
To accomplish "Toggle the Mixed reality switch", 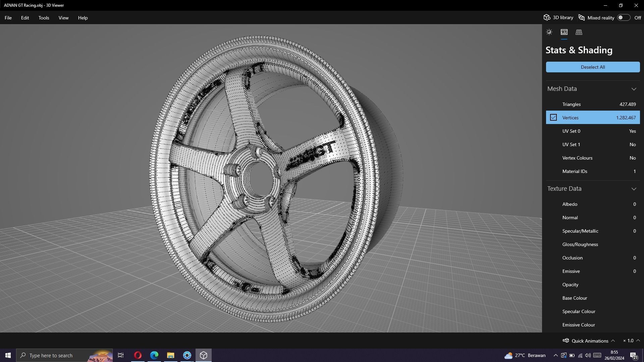I will click(624, 17).
